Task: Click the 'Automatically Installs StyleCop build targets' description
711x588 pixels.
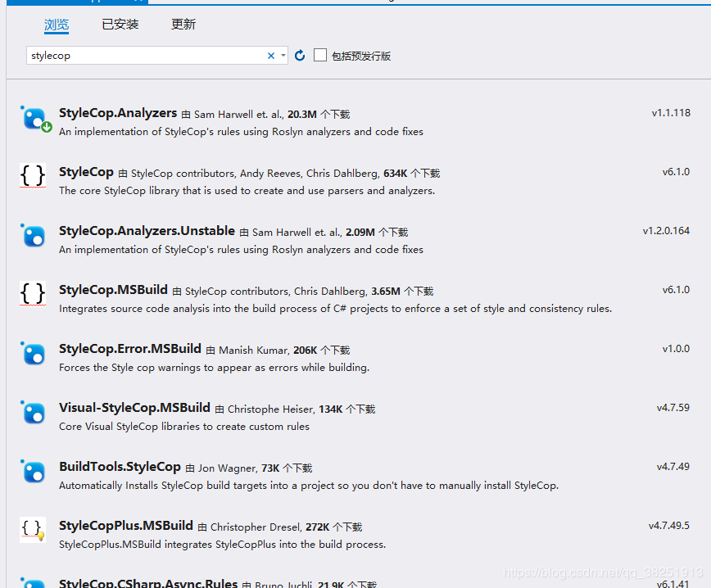Action: [x=309, y=485]
